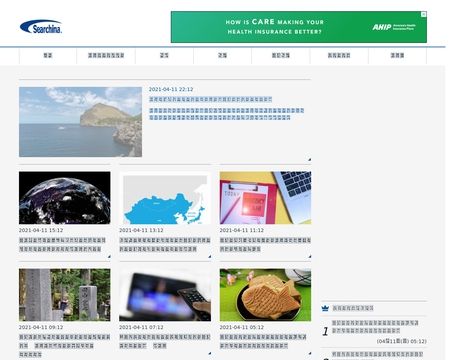The height and width of the screenshot is (360, 450).
Task: Click the 2021-04-11 22:12 timestamp
Action: [x=171, y=89]
